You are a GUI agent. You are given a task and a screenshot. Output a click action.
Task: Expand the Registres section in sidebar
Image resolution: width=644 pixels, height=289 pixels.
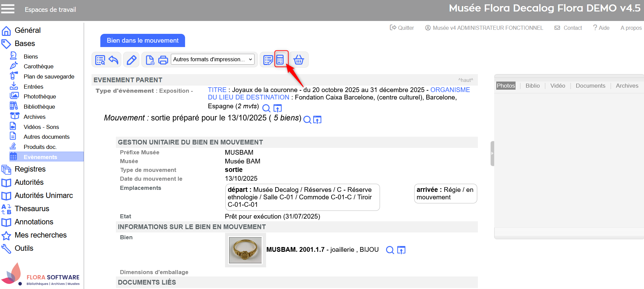(x=30, y=169)
